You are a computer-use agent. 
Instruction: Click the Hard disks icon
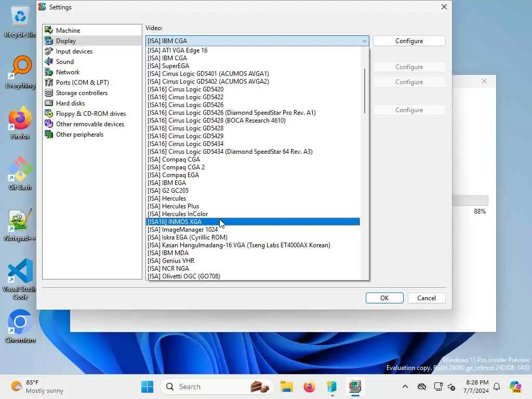(x=49, y=103)
